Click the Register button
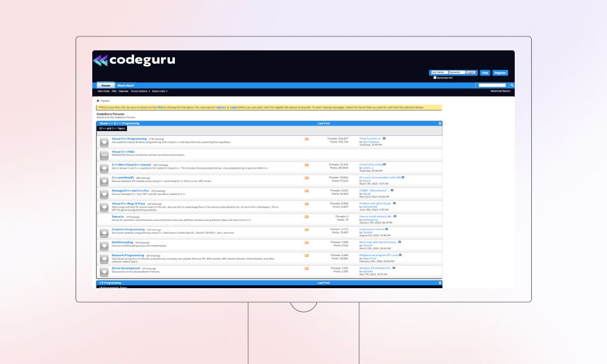This screenshot has height=364, width=607. [500, 73]
